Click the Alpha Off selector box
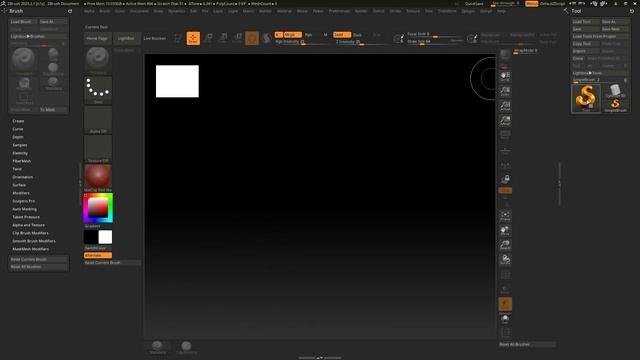This screenshot has width=640, height=360. click(x=98, y=120)
